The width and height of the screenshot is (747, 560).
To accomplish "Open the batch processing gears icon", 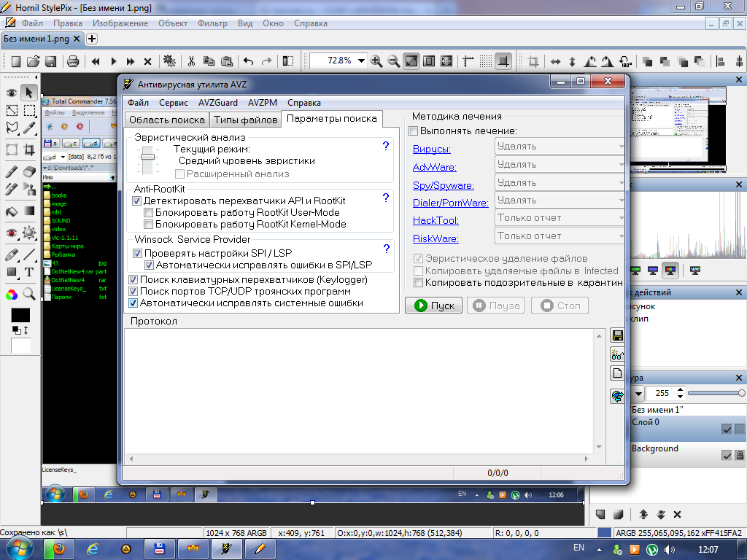I will coord(169,61).
